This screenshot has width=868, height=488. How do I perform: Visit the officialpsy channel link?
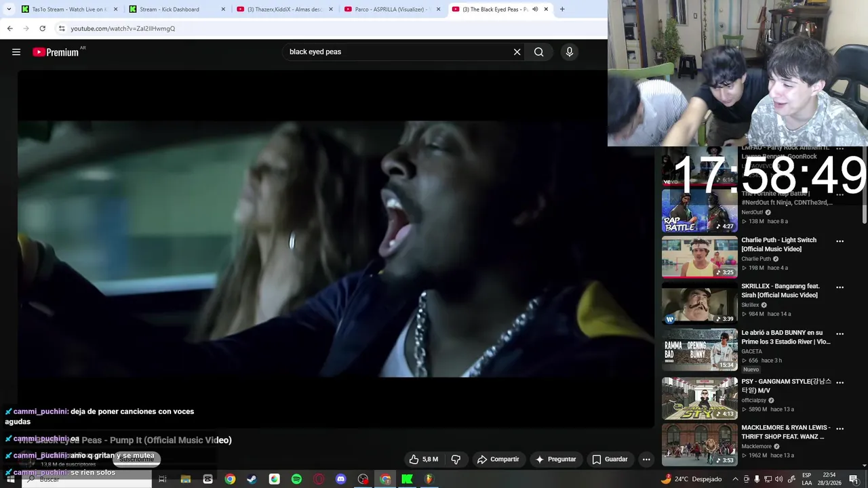click(753, 400)
